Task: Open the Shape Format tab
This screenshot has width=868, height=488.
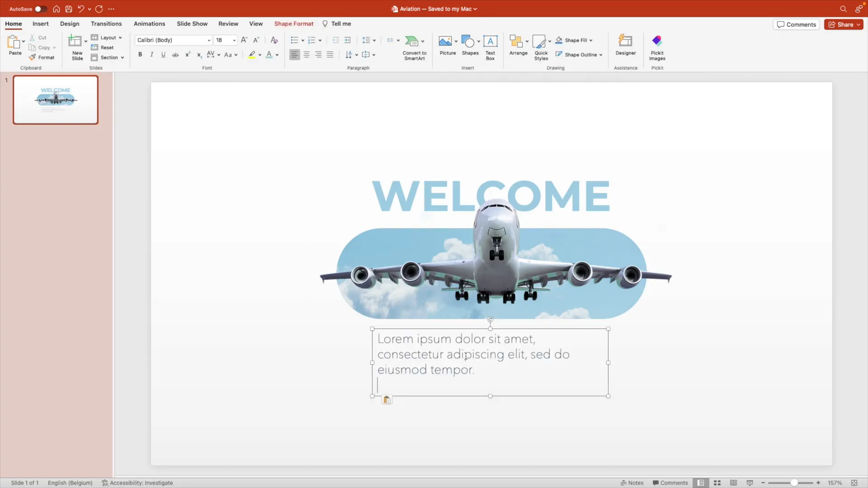Action: tap(294, 23)
